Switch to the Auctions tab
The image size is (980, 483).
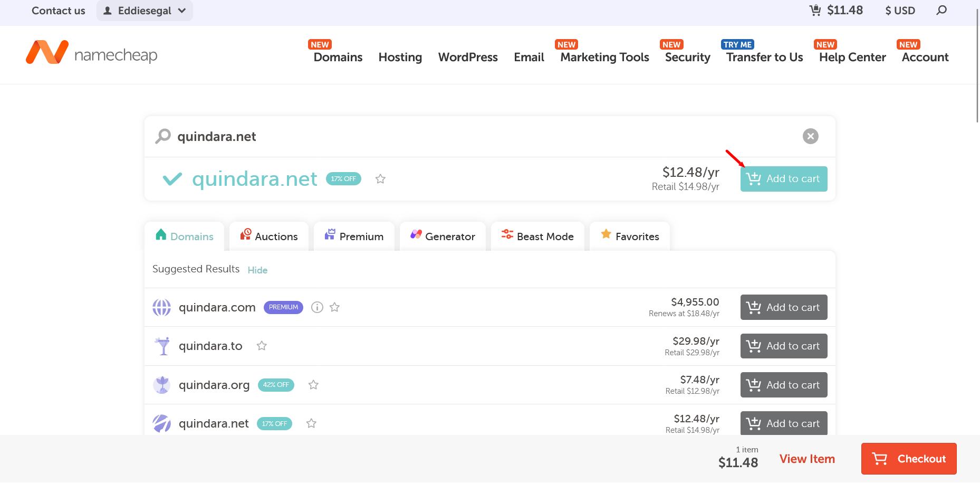(269, 236)
